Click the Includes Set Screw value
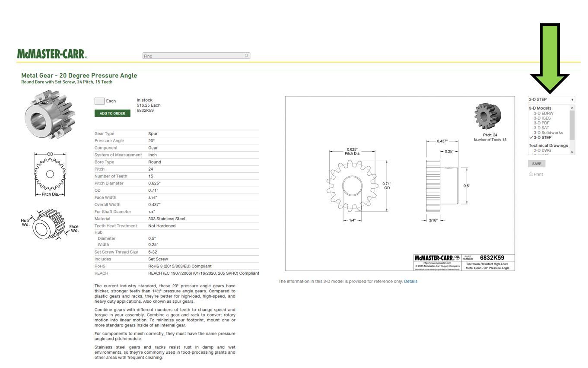Viewport: 588px width, 368px height. click(x=158, y=259)
